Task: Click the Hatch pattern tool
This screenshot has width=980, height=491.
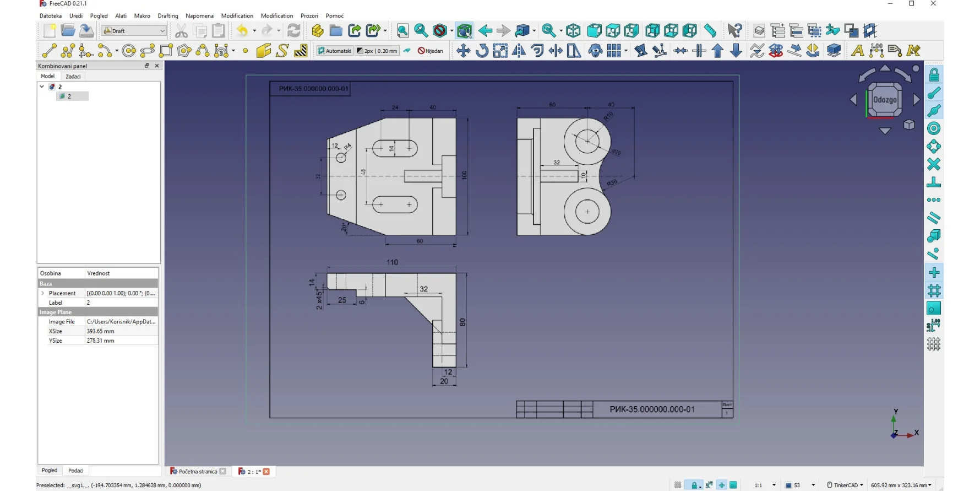Action: click(x=301, y=51)
